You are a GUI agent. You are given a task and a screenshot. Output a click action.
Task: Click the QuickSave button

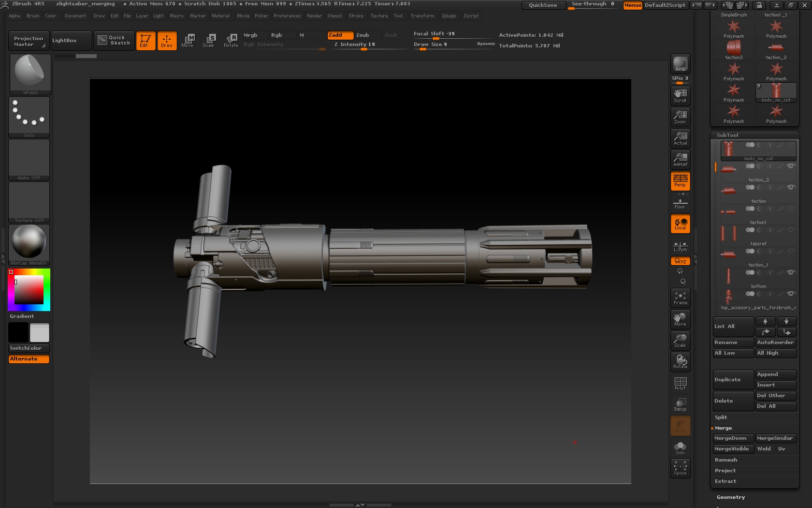[x=543, y=5]
